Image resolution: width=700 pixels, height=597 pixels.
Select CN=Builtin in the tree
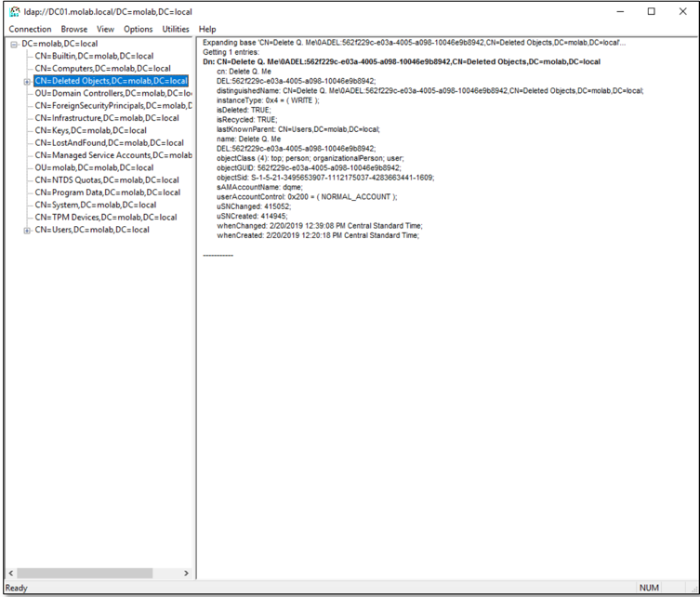[94, 56]
